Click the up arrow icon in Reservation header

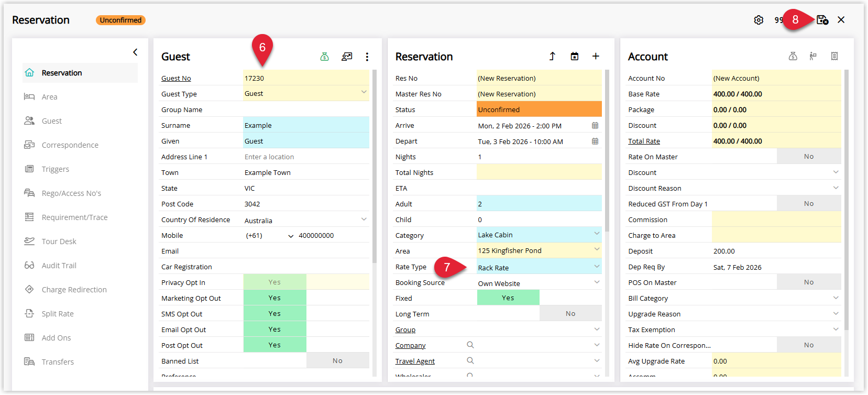(552, 56)
